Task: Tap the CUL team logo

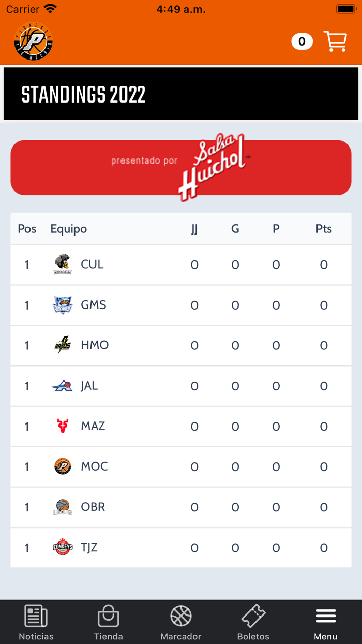Action: point(63,265)
